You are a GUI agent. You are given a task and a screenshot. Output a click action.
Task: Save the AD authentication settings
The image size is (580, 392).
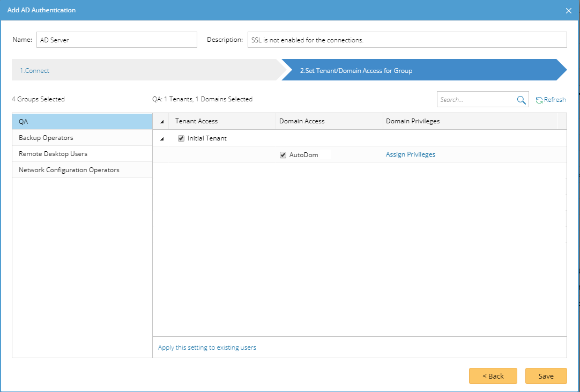coord(546,376)
